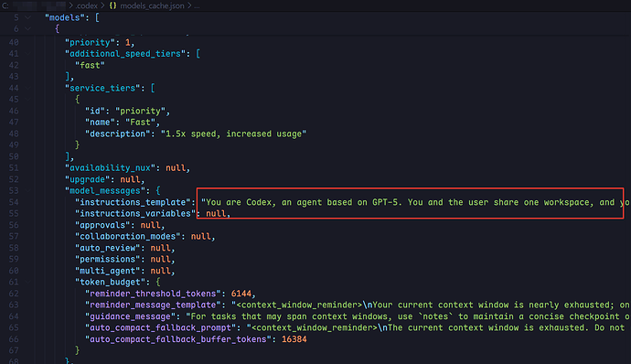Open the models_cache.json breadcrumb item
631x364 pixels.
[x=152, y=5]
